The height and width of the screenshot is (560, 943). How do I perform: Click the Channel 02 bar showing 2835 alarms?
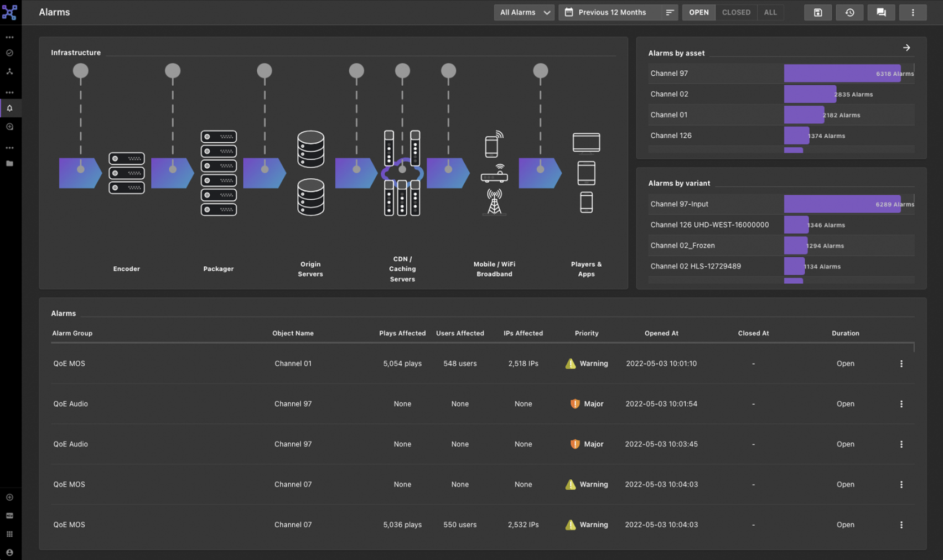pyautogui.click(x=810, y=94)
